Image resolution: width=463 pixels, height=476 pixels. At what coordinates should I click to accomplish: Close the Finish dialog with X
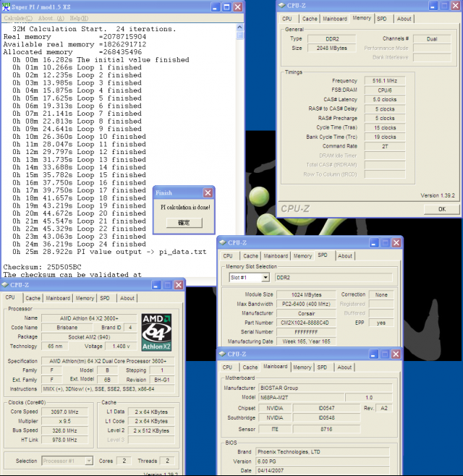click(208, 192)
